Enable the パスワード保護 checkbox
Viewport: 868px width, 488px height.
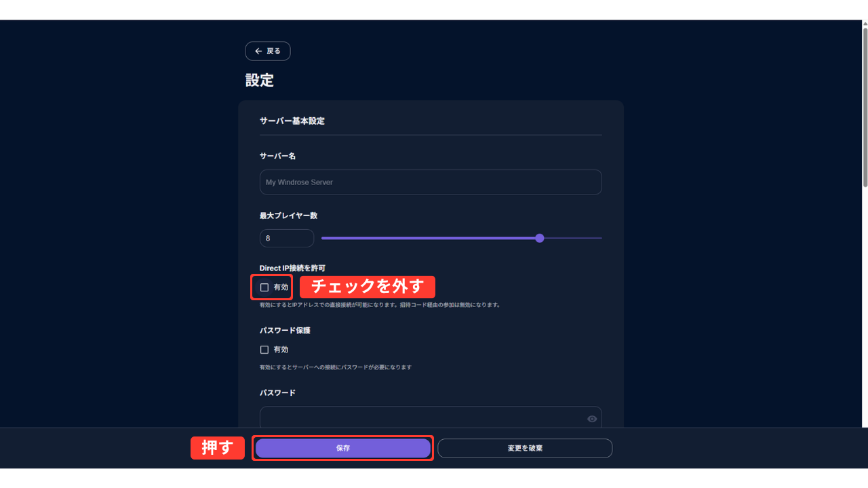264,350
